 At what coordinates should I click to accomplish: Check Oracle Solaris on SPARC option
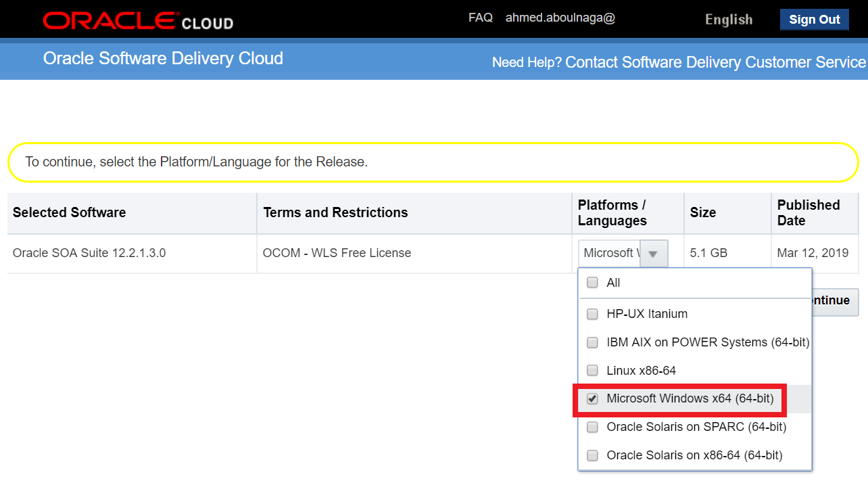point(593,428)
